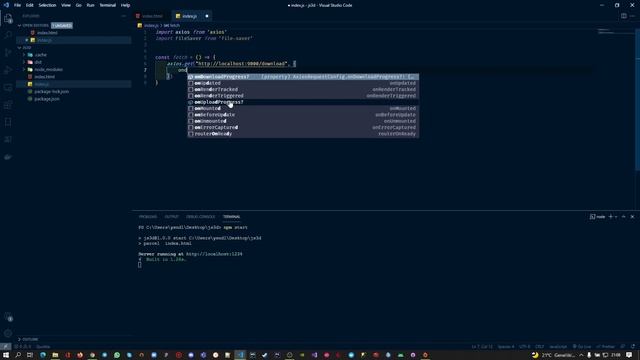Choose routerOnReady suggestion
Viewport: 640px width, 360px height.
tap(303, 134)
